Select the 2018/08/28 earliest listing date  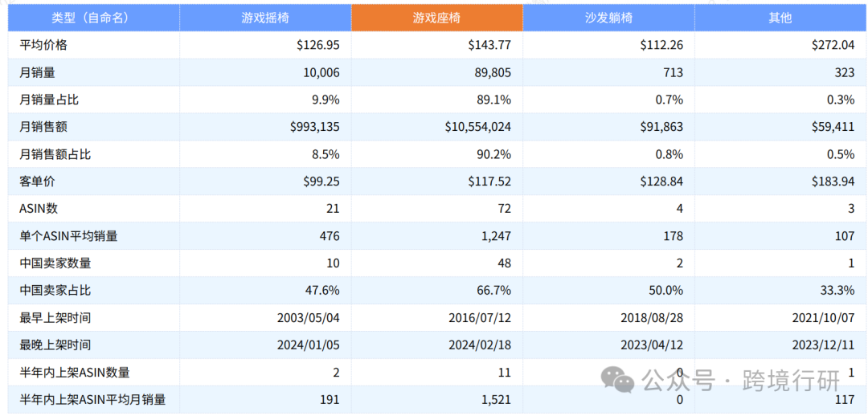[x=652, y=318]
